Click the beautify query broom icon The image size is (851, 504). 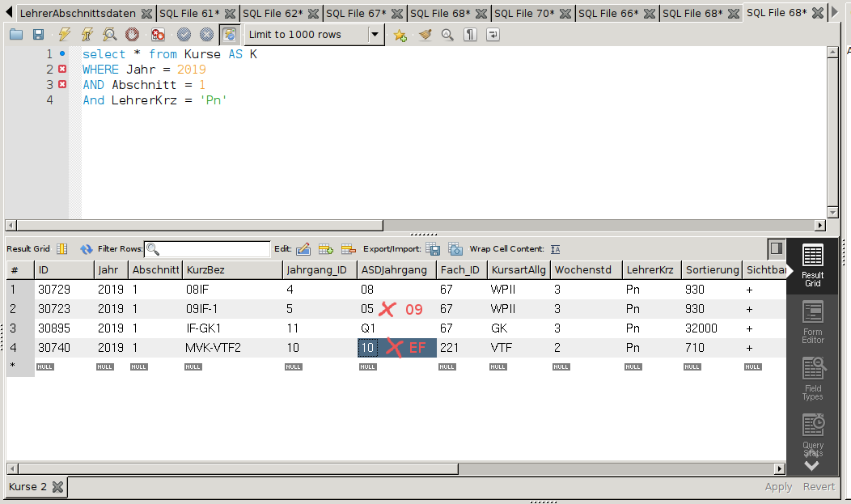coord(425,35)
